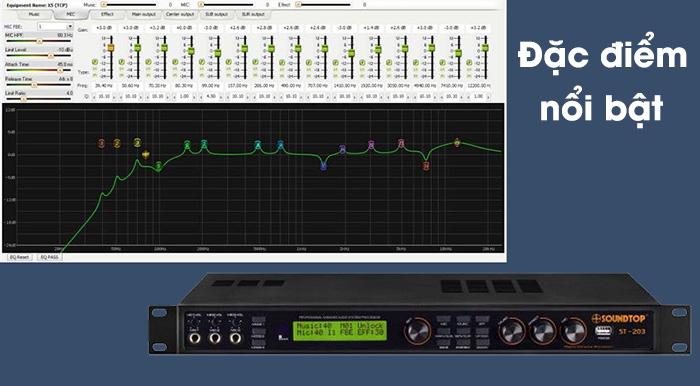700x386 pixels.
Task: Open the SUR output tab
Action: click(x=253, y=15)
